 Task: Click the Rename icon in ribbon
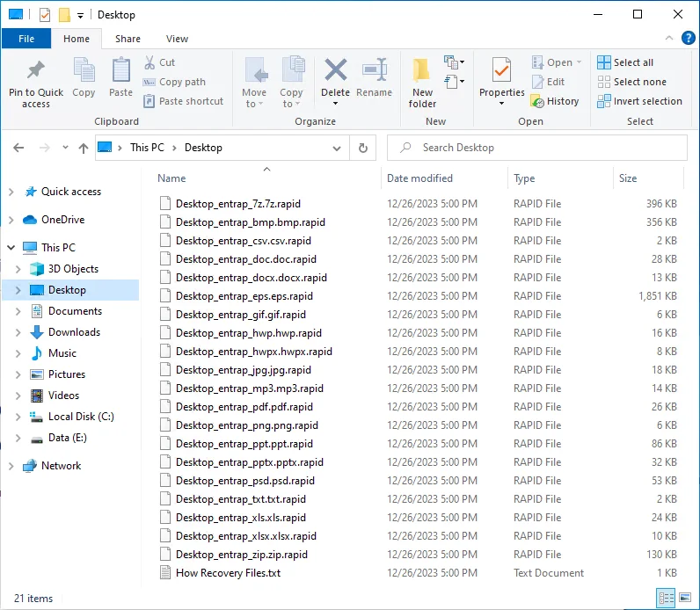point(375,72)
